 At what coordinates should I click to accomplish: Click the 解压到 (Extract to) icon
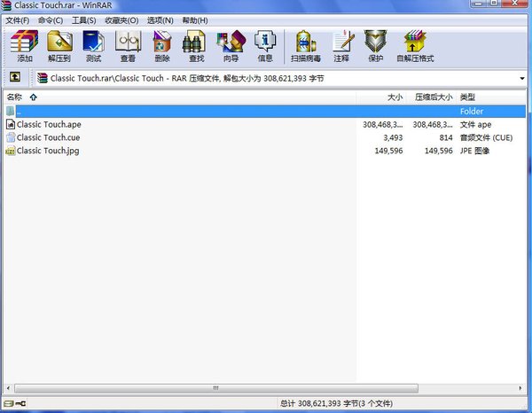point(59,46)
